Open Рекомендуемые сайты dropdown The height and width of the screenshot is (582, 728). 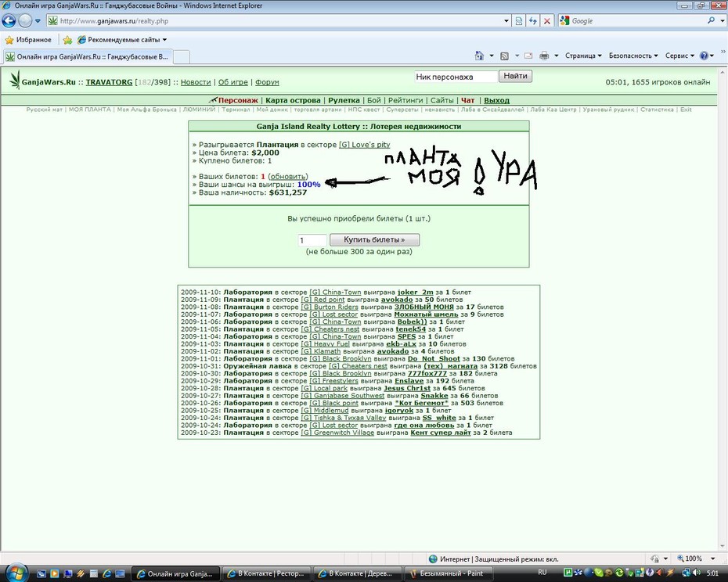[x=122, y=40]
